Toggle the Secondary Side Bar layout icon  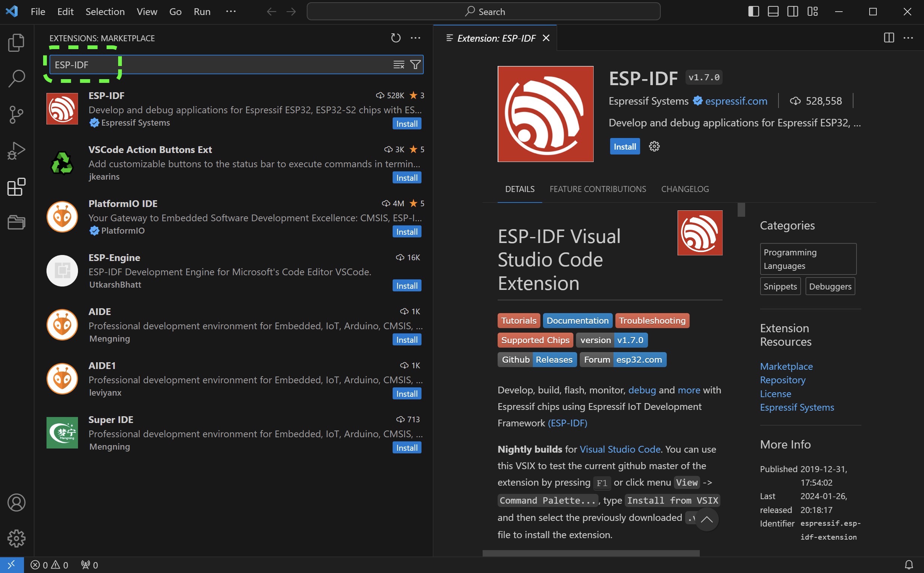point(792,12)
